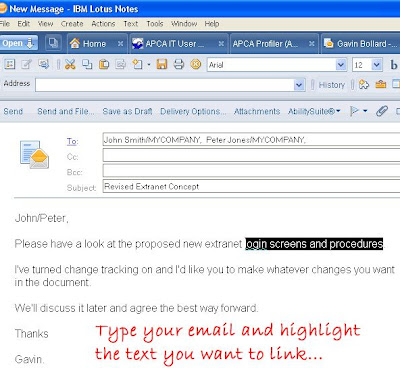Click the puzzle-piece icon right of History
The image size is (400, 368).
(364, 85)
